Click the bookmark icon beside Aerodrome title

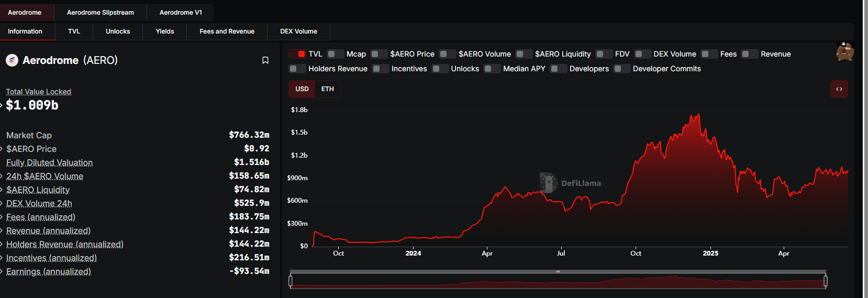point(265,60)
